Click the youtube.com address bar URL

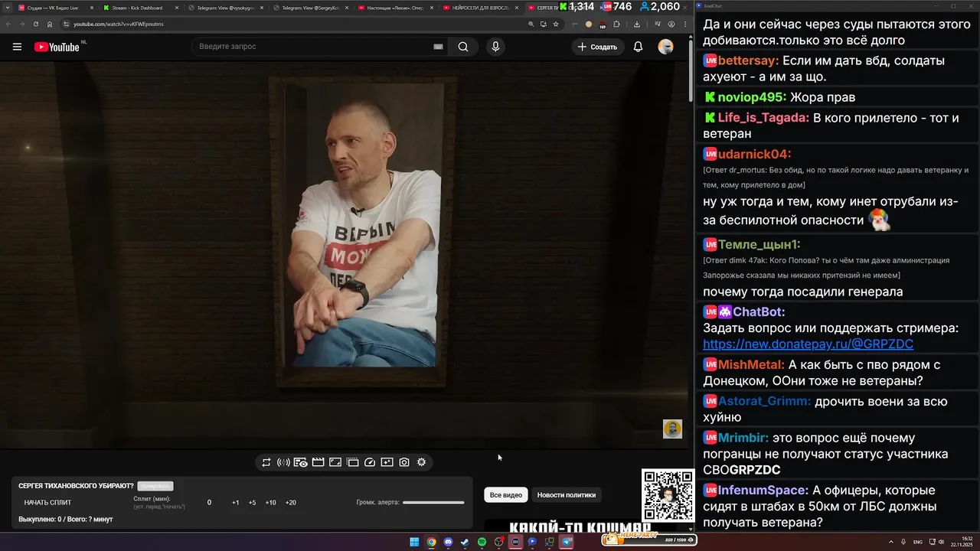pyautogui.click(x=119, y=24)
